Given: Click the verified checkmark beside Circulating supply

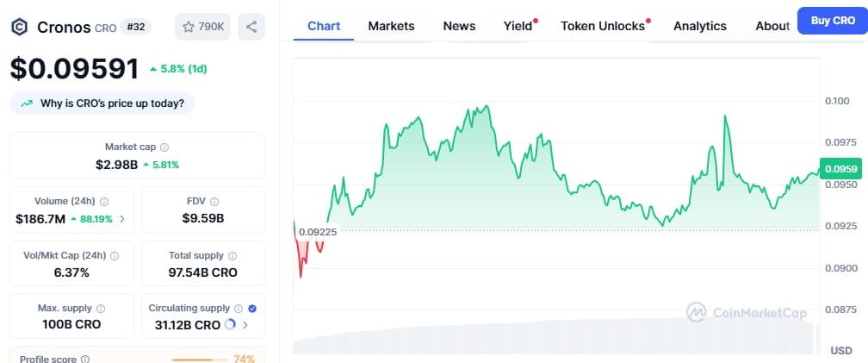Looking at the screenshot, I should [x=252, y=309].
